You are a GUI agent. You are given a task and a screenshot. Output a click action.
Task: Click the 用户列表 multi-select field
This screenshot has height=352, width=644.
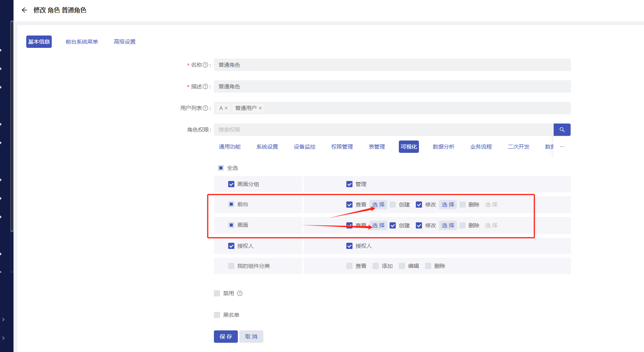pos(392,108)
